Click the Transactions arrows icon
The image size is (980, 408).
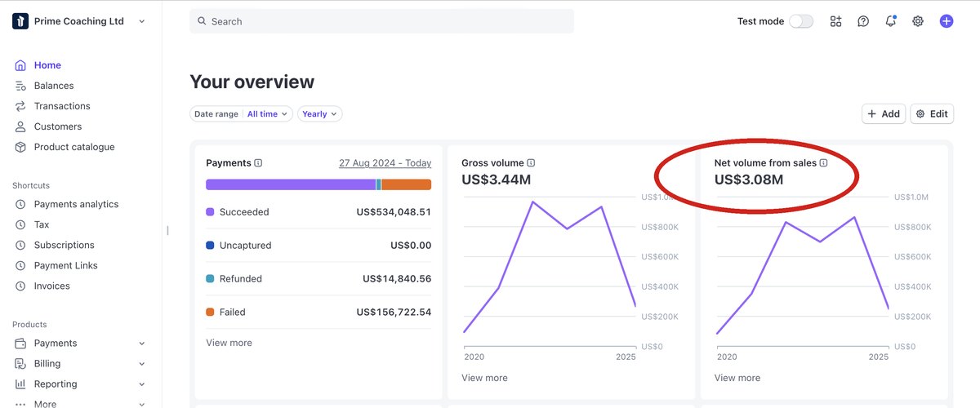20,106
